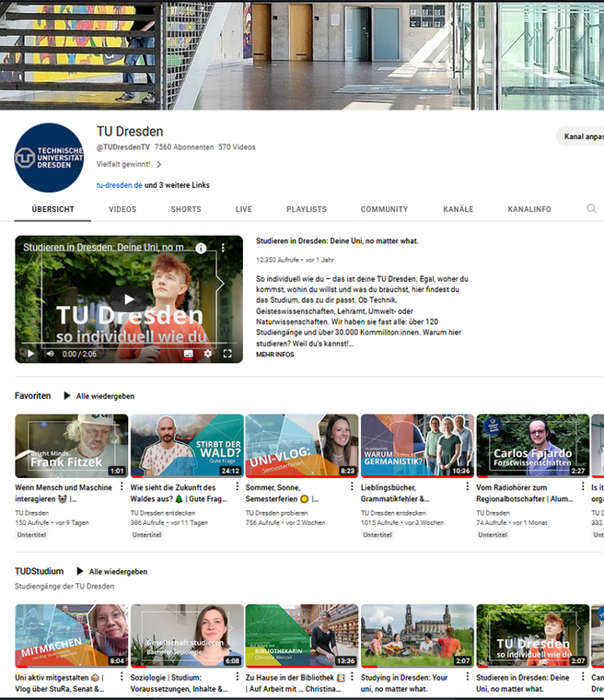
Task: Click the small play icon in player controls
Action: 29,354
